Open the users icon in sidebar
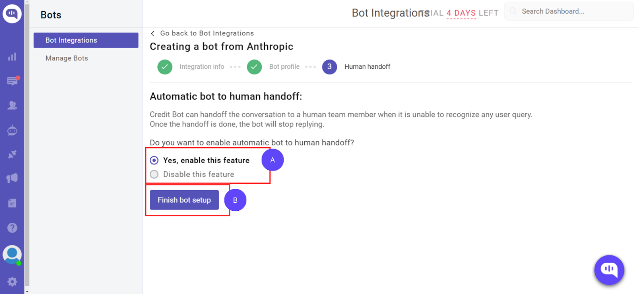The image size is (644, 294). 12,105
